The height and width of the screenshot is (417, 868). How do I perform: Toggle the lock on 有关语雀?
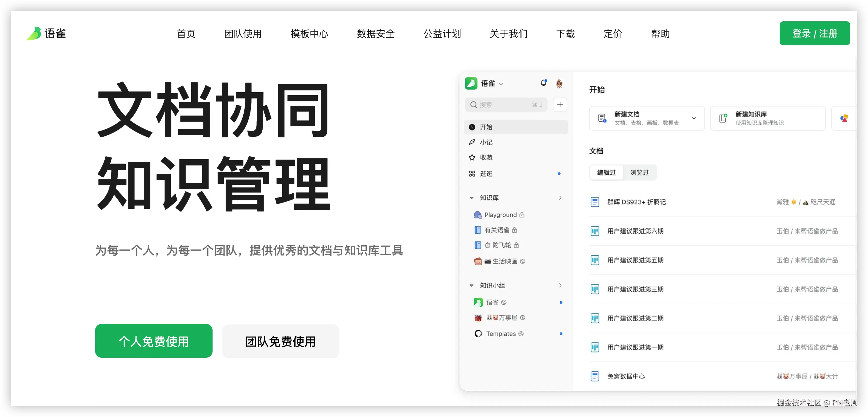coord(515,230)
